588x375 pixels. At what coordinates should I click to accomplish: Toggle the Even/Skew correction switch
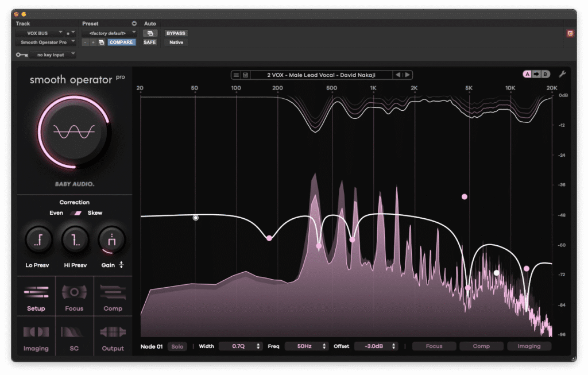76,213
